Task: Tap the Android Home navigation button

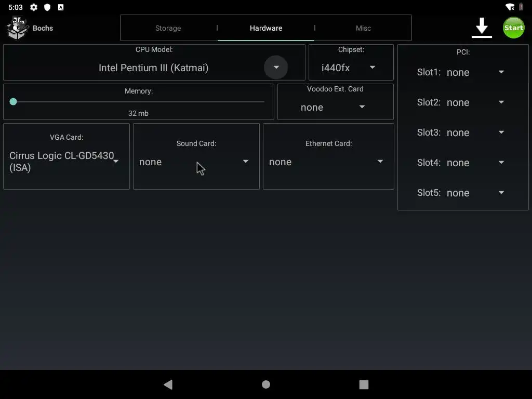Action: 266,384
